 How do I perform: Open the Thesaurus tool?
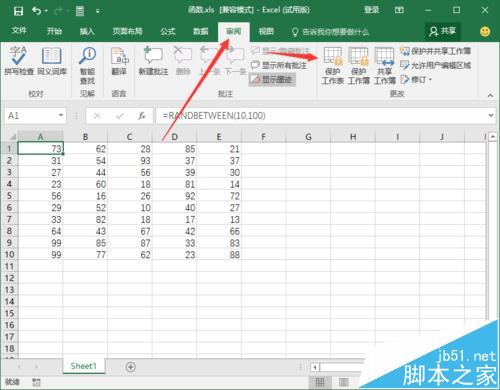pyautogui.click(x=52, y=61)
